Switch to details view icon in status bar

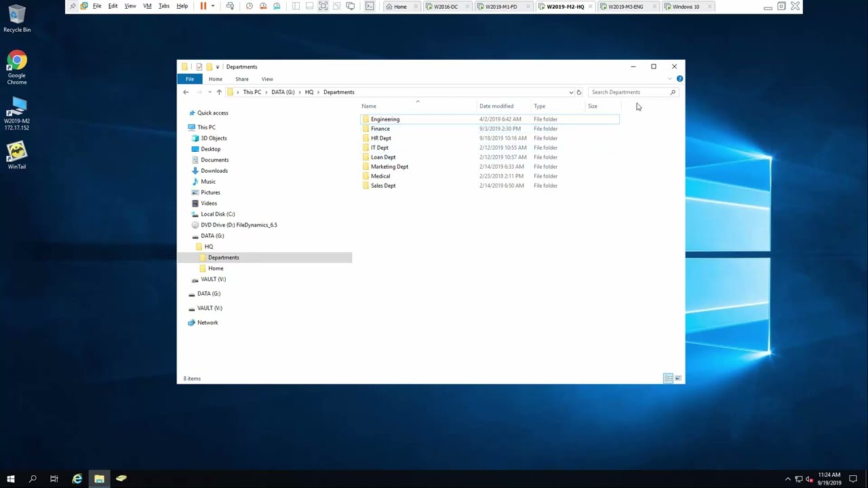[x=668, y=378]
